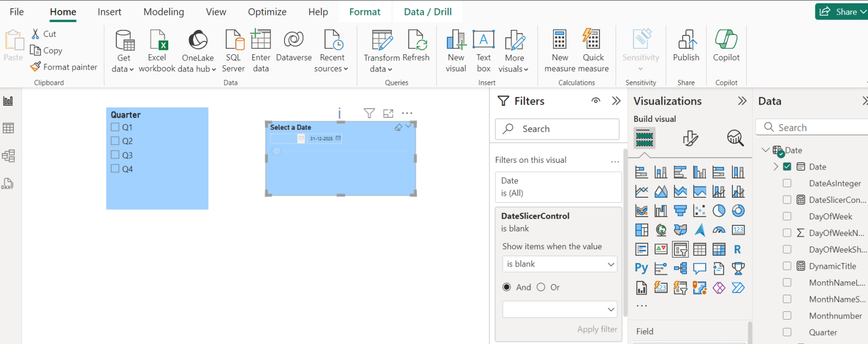868x344 pixels.
Task: Collapse the Visualizations pane with chevrons
Action: click(742, 101)
